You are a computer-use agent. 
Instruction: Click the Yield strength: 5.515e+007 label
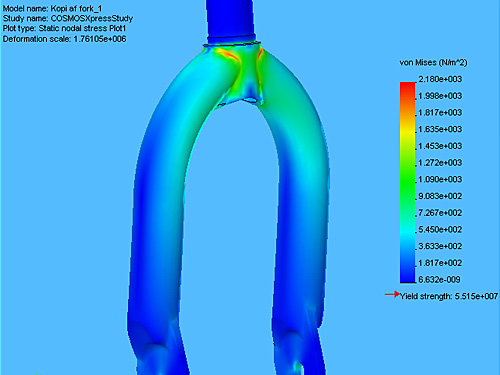(449, 296)
